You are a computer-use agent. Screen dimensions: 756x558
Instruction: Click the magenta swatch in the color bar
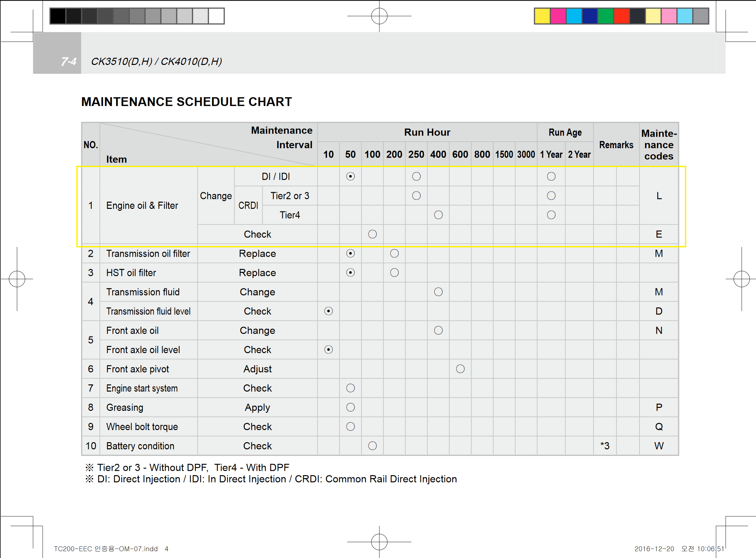tap(558, 16)
